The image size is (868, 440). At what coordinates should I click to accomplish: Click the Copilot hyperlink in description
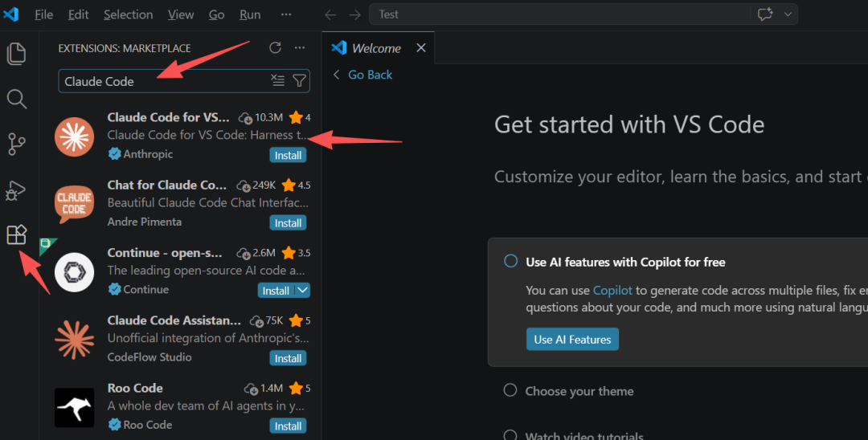pyautogui.click(x=612, y=290)
